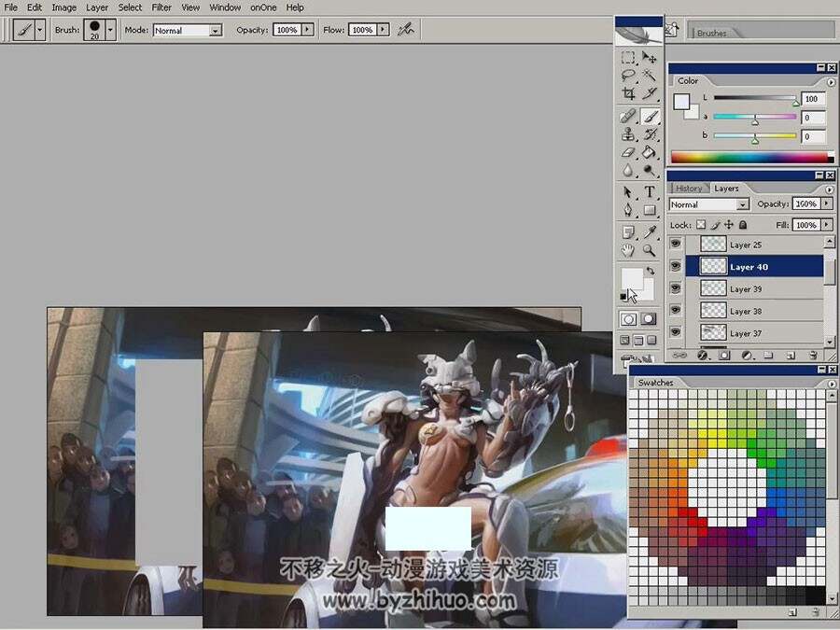Open the brush preset picker dropdown
Viewport: 840px width, 630px height.
click(x=110, y=30)
